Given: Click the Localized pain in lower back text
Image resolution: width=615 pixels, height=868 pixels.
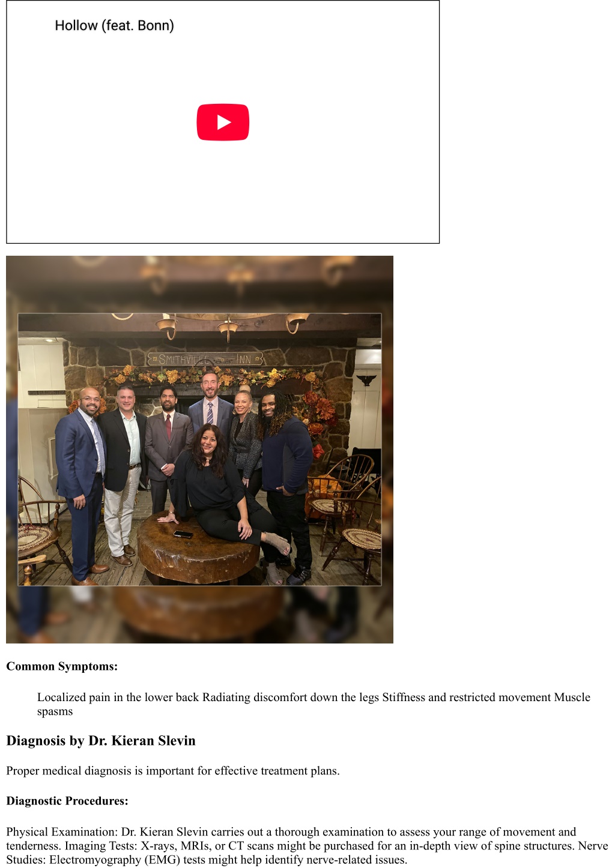Looking at the screenshot, I should (118, 697).
